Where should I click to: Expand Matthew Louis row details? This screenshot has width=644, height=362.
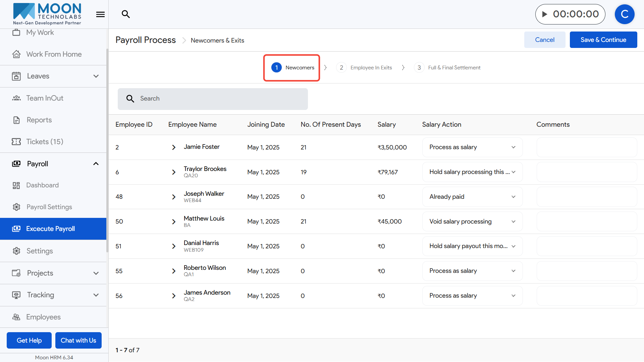[x=174, y=222]
